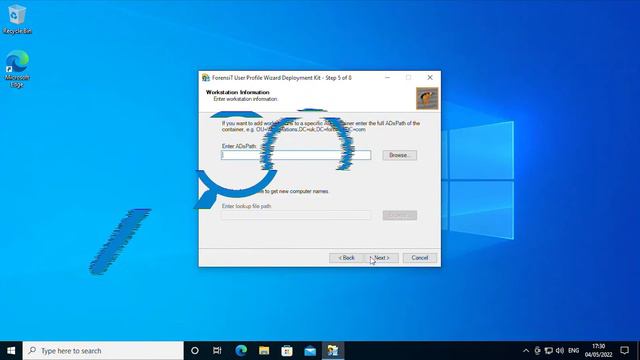The width and height of the screenshot is (640, 360).
Task: Select the Microsoft Edge desktop shortcut
Action: pos(17,69)
